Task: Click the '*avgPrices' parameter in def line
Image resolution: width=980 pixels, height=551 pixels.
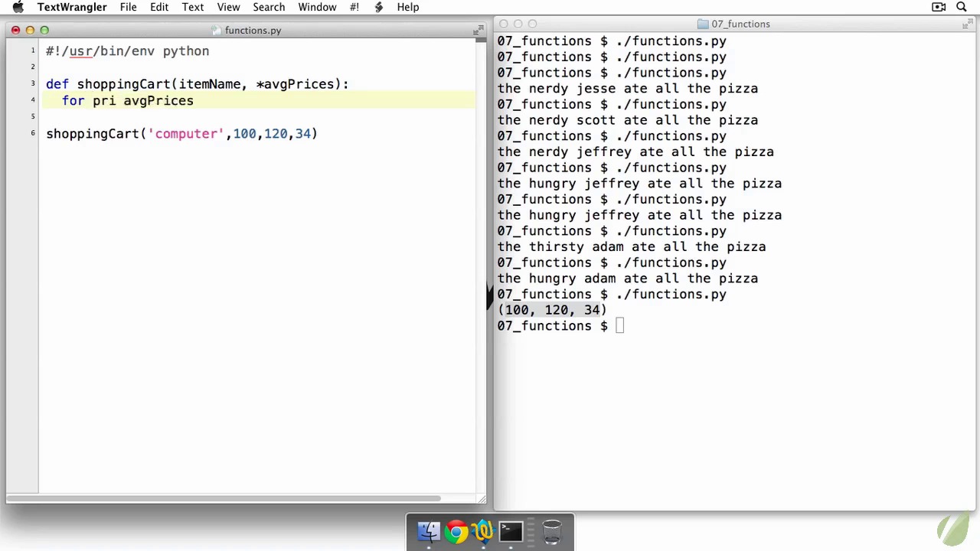Action: (x=295, y=84)
